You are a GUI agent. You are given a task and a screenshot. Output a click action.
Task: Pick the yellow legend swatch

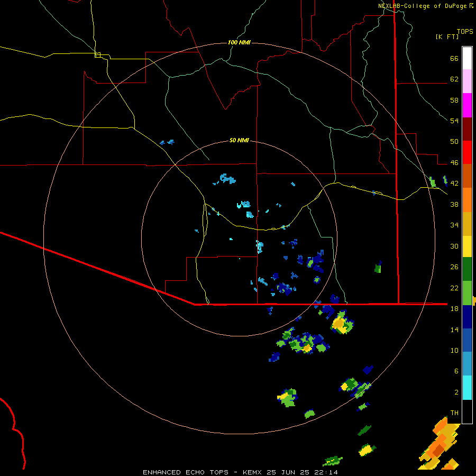[x=467, y=246]
